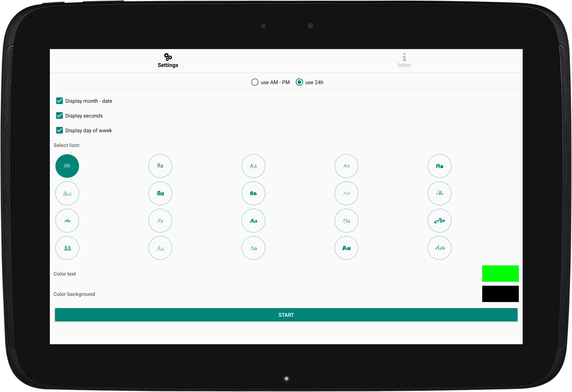
Task: Choose the light serif Aa font, last row second circle
Action: point(160,248)
